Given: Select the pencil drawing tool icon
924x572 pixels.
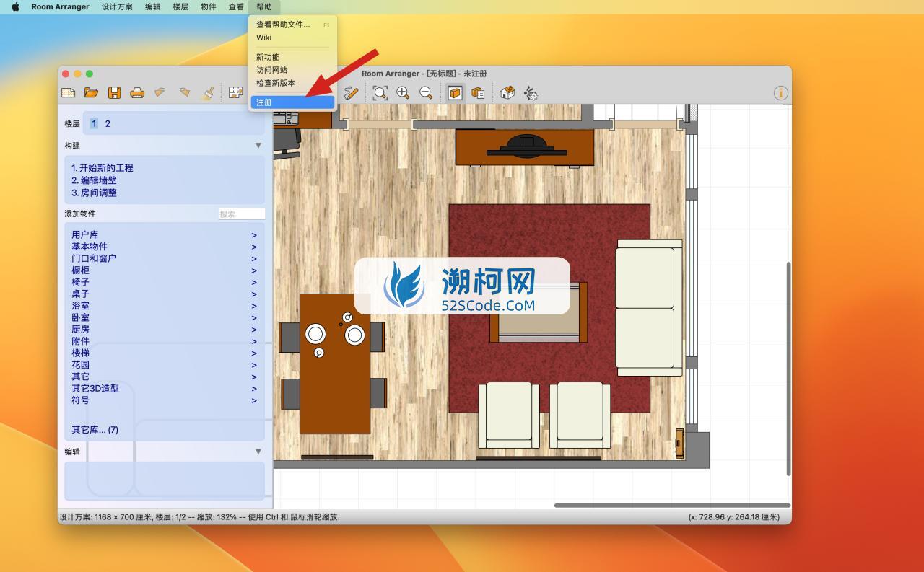Looking at the screenshot, I should (x=351, y=92).
